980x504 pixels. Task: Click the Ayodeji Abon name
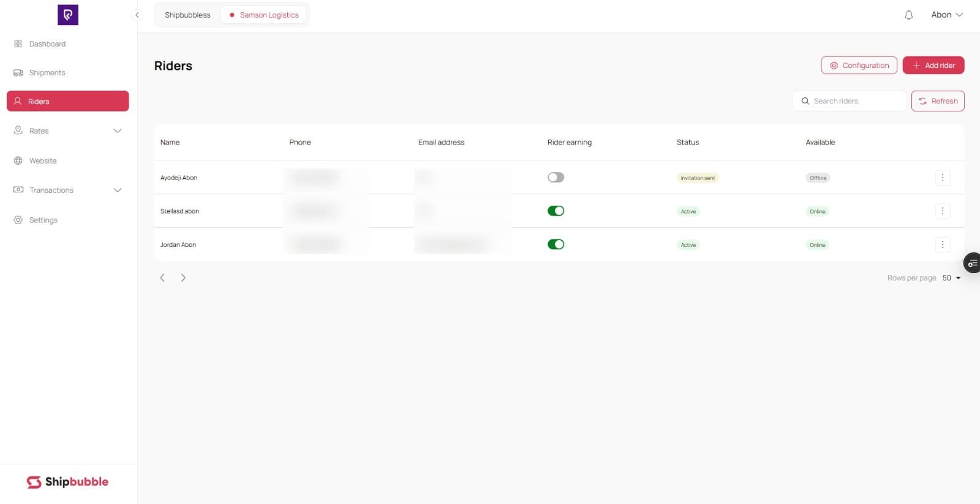click(x=179, y=178)
